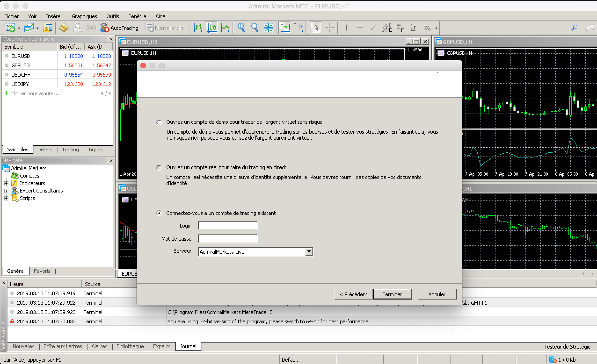Toggle the chart shift icon
Image resolution: width=597 pixels, height=364 pixels.
298,28
